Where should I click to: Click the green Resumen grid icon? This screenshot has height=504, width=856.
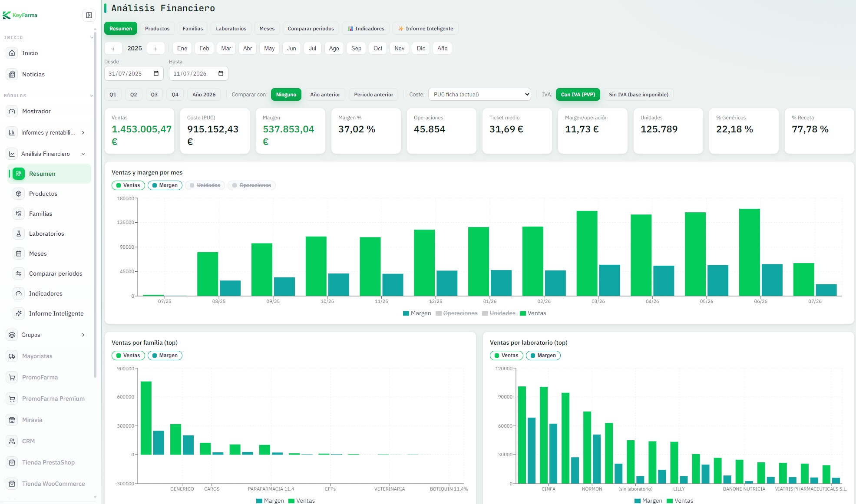pyautogui.click(x=19, y=174)
